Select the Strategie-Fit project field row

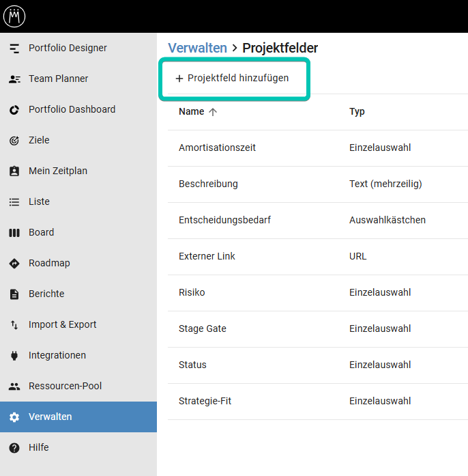pyautogui.click(x=205, y=402)
